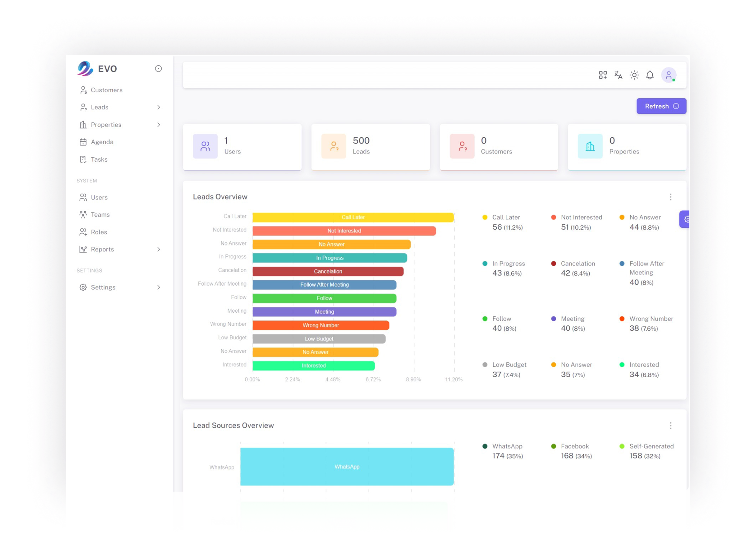Click the 500 Leads summary card
The image size is (756, 550).
pos(371,147)
